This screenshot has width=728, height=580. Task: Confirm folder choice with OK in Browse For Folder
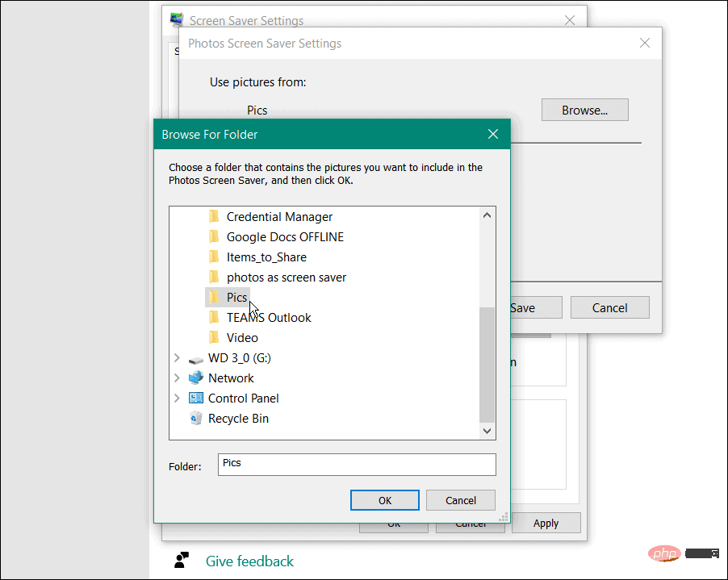(385, 500)
